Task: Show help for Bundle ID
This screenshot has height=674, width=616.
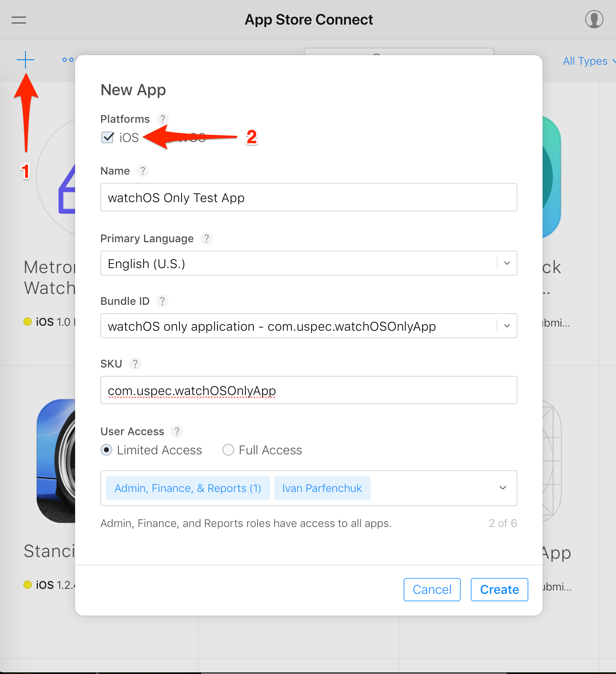Action: point(162,301)
